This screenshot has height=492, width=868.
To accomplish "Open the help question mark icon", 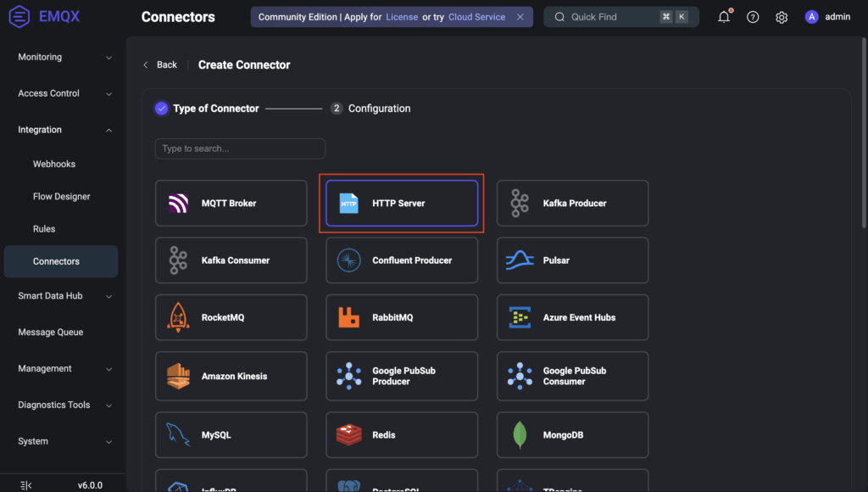I will pyautogui.click(x=753, y=17).
